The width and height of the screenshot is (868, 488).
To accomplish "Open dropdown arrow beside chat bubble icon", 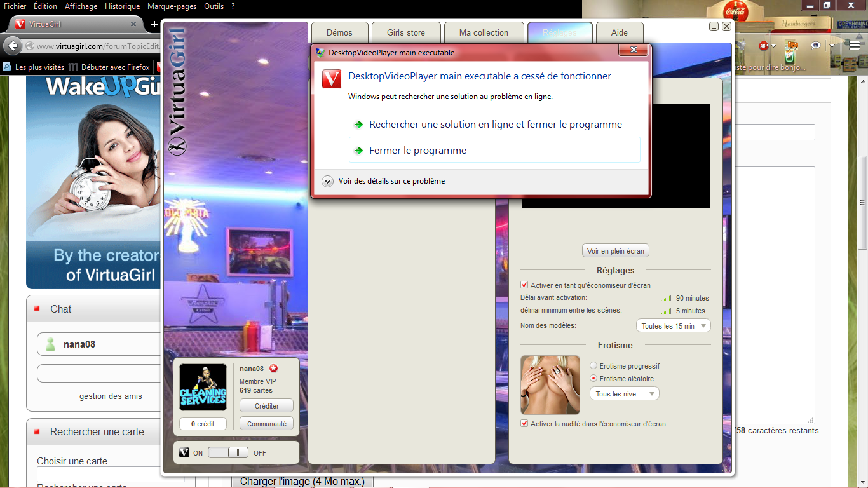I will click(832, 46).
